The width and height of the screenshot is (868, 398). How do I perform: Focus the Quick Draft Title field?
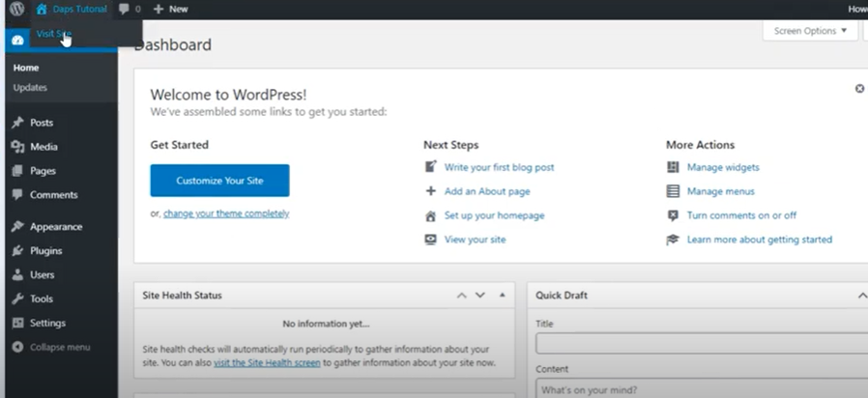tap(702, 344)
